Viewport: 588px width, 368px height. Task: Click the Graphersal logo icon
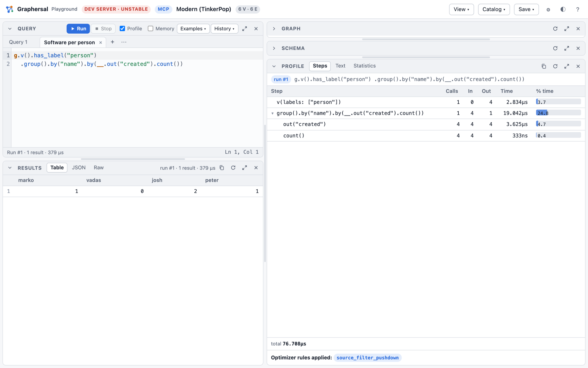(x=9, y=9)
